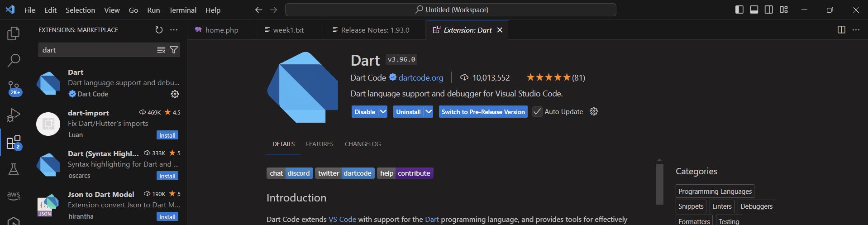Open the Terminal menu

[182, 10]
